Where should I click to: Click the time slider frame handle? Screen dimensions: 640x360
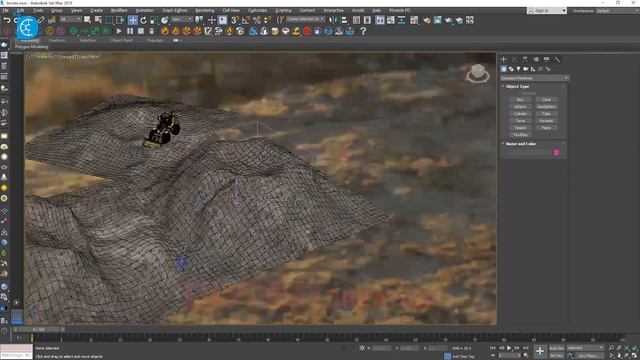point(39,329)
